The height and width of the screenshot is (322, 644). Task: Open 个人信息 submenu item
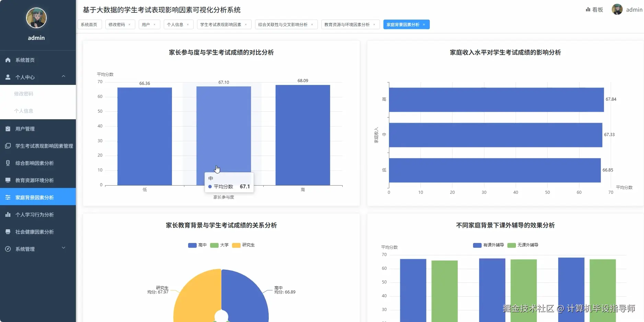tap(38, 111)
